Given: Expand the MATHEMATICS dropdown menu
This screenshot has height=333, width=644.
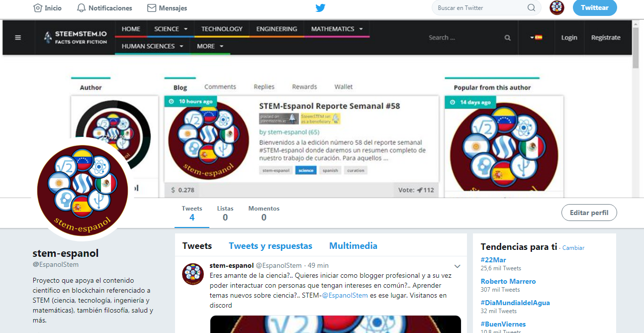Looking at the screenshot, I should [337, 29].
